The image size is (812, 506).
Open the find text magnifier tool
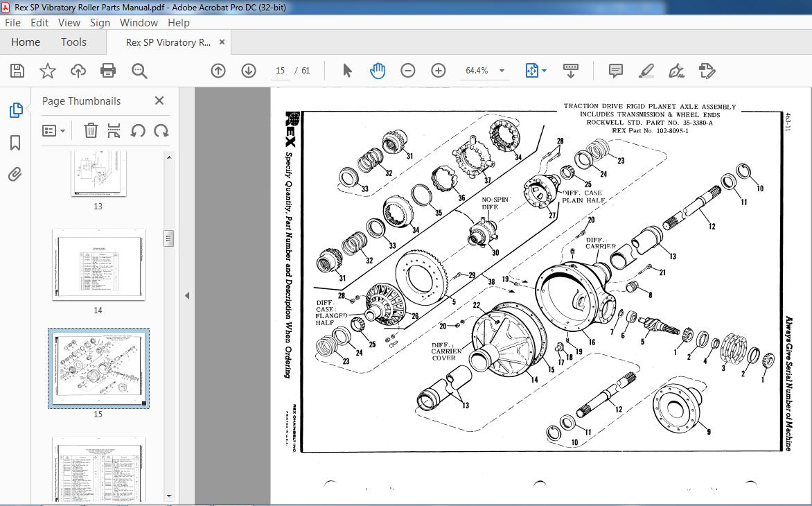[139, 71]
